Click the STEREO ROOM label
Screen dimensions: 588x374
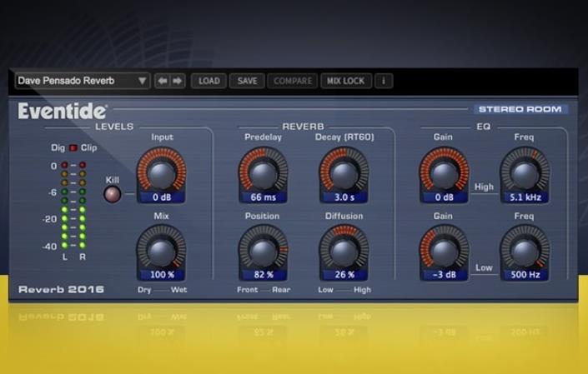coord(520,109)
